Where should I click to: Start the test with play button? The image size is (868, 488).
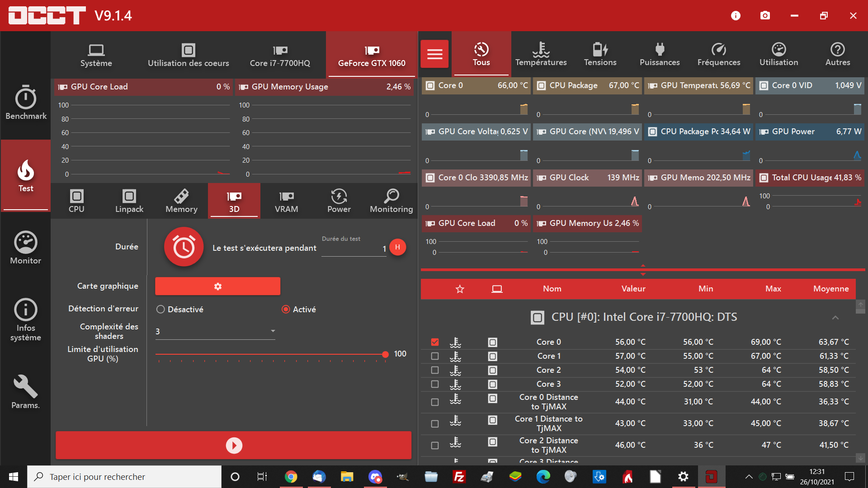(x=234, y=446)
